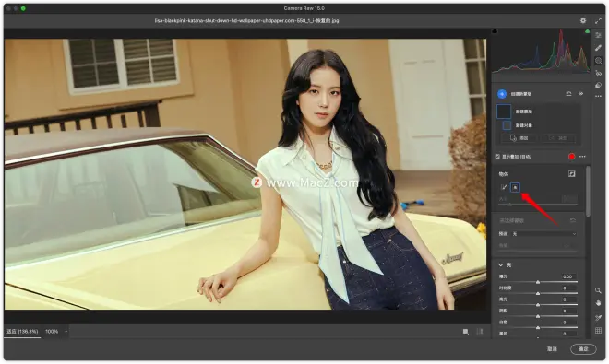Click the Exposure value field 0.00

[567, 276]
